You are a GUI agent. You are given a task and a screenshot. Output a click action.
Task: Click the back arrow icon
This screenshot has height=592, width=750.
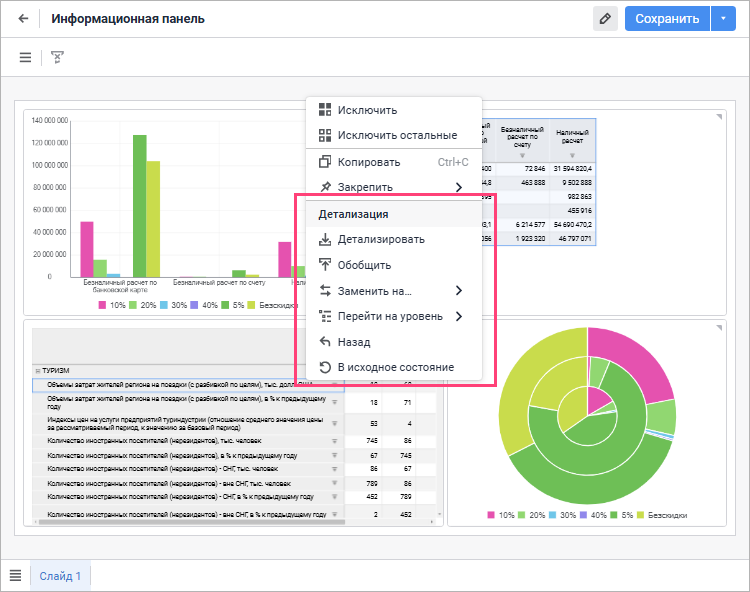pos(24,18)
